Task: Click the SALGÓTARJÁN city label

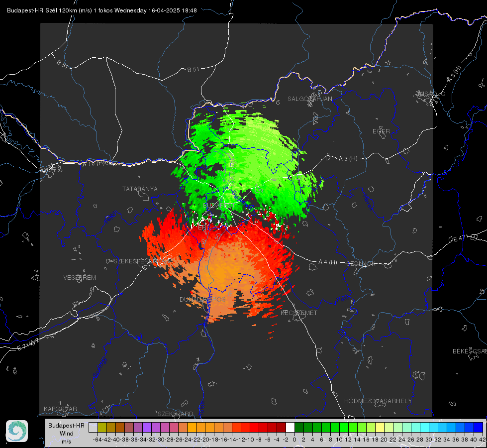Action: click(x=309, y=99)
